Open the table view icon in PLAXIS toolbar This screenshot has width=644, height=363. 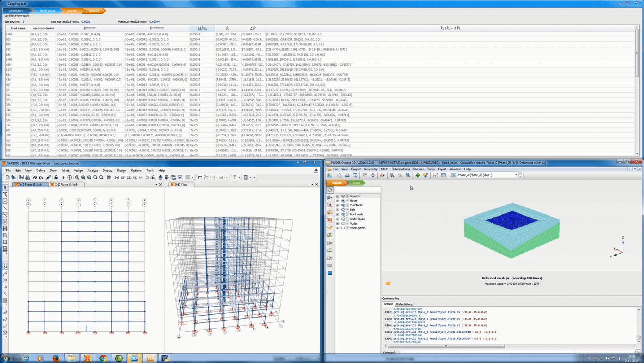443,175
